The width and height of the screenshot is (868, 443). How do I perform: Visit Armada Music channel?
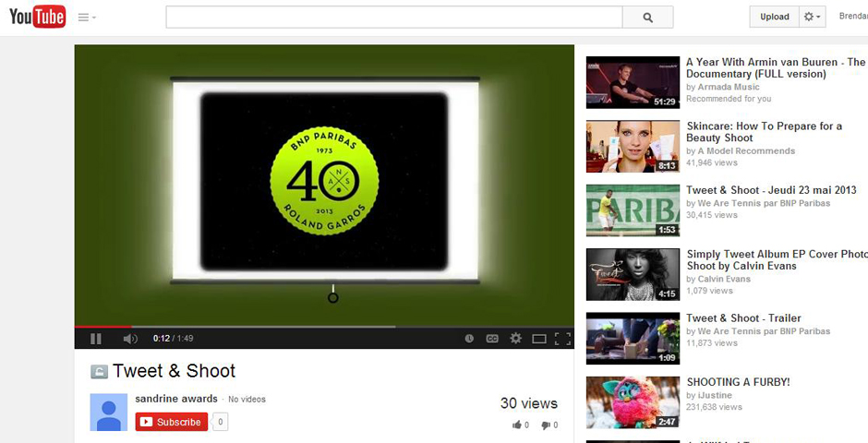point(729,87)
